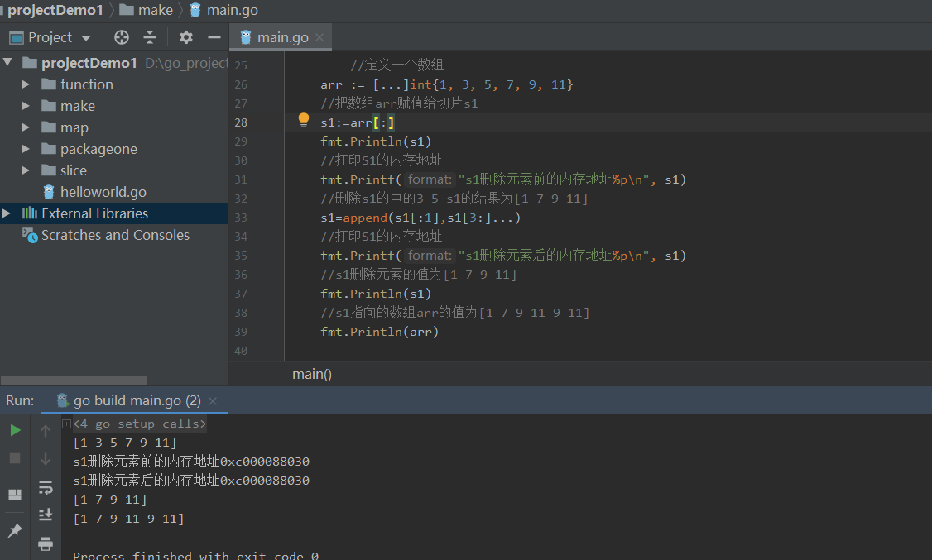
Task: Expand External Libraries node
Action: 7,213
